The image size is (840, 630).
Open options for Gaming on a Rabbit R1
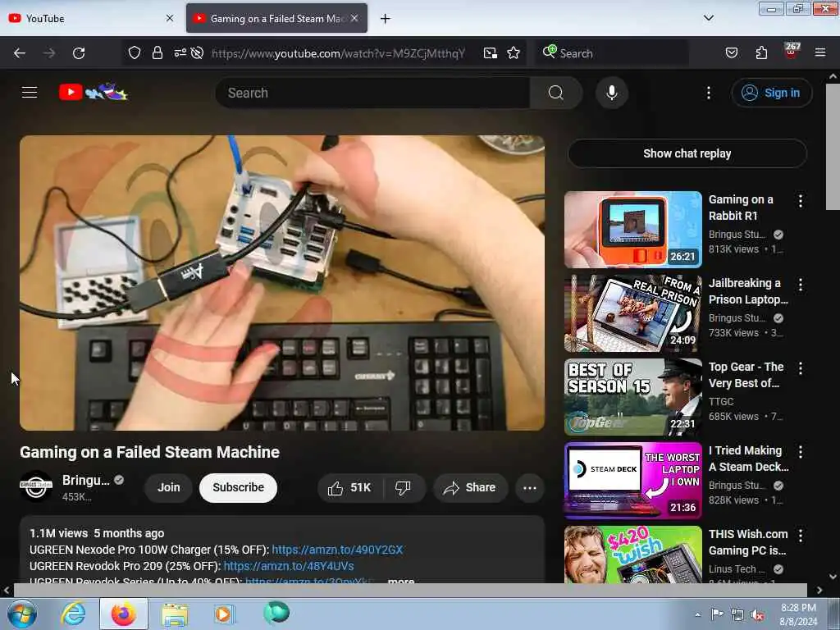click(x=801, y=201)
